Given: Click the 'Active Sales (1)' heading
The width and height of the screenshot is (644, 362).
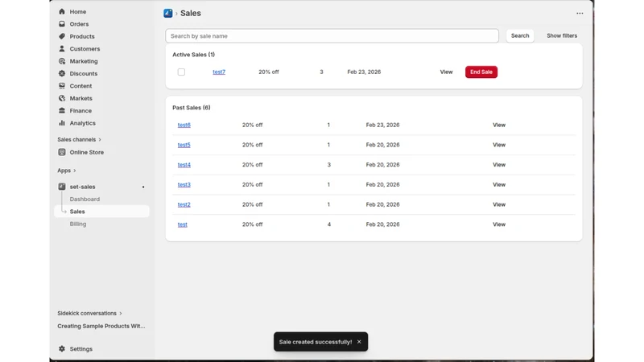Looking at the screenshot, I should [193, 54].
